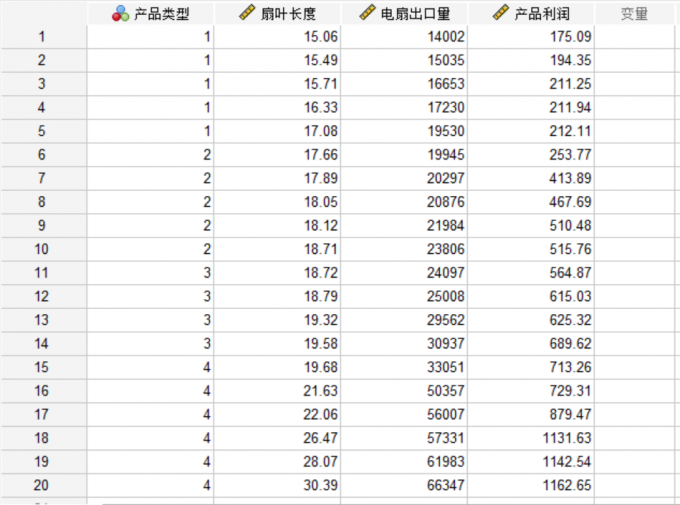
Task: Click the cell with value 211.25
Action: click(x=531, y=84)
